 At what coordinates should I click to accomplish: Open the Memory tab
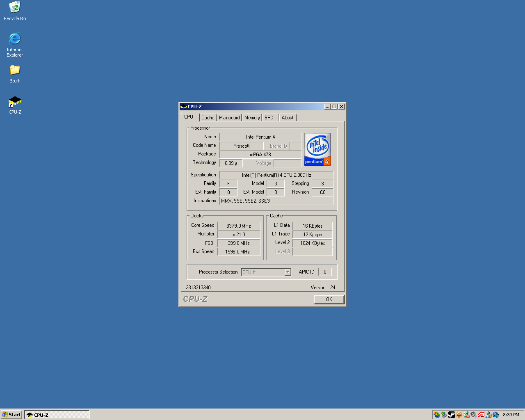252,118
